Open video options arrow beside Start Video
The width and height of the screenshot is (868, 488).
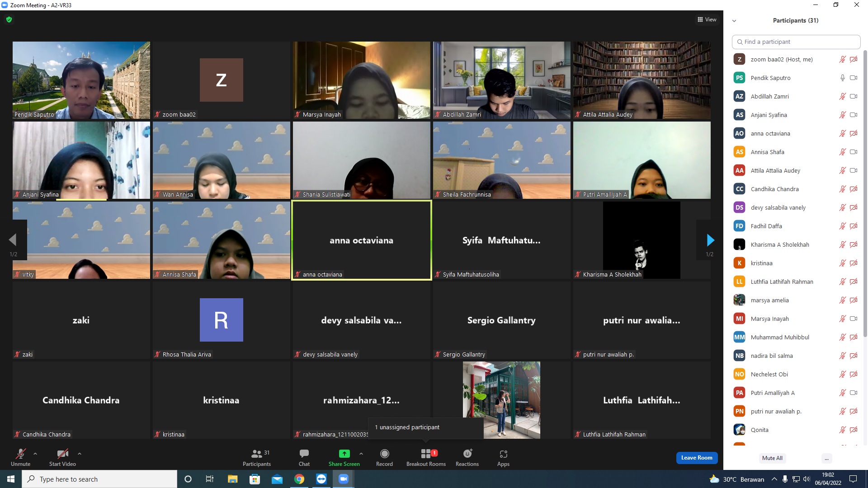click(x=80, y=454)
